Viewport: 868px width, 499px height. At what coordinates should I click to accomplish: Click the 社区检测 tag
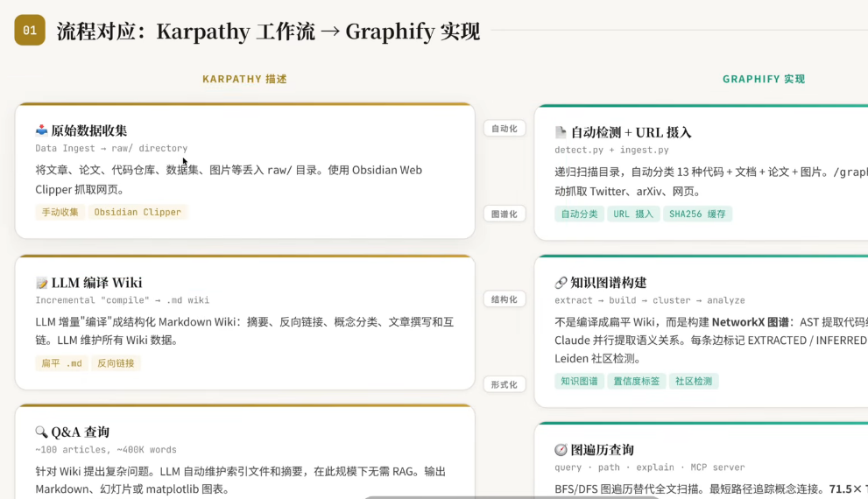pyautogui.click(x=694, y=381)
